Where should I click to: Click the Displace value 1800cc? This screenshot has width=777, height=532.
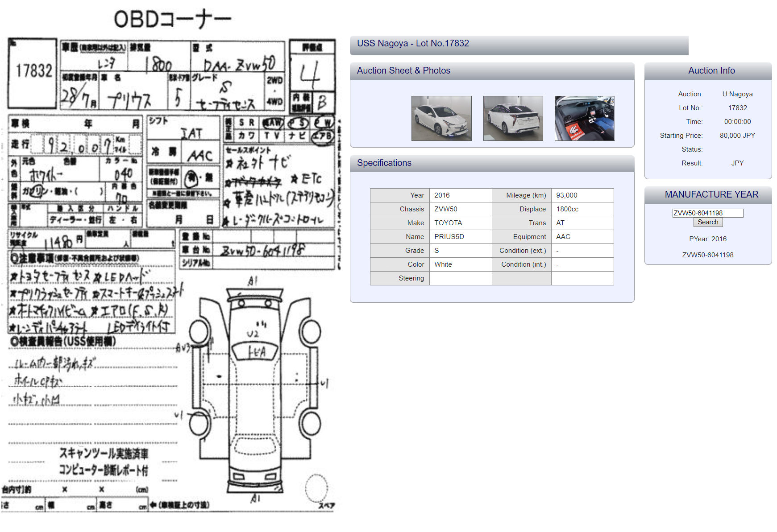click(567, 209)
